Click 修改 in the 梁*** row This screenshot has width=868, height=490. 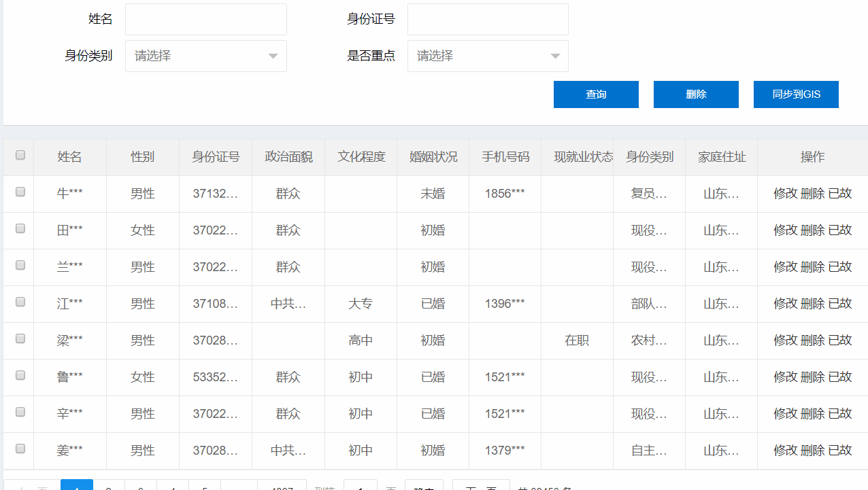[x=785, y=340]
